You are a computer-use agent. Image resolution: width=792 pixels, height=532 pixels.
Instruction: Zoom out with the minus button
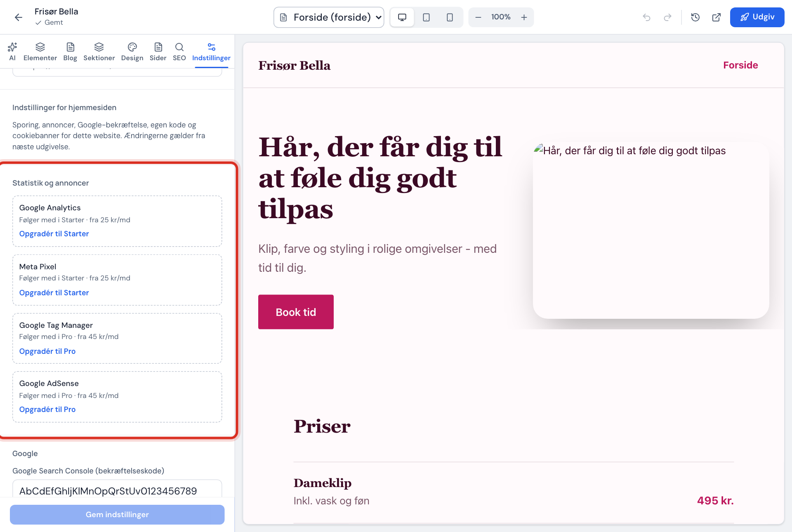tap(478, 17)
